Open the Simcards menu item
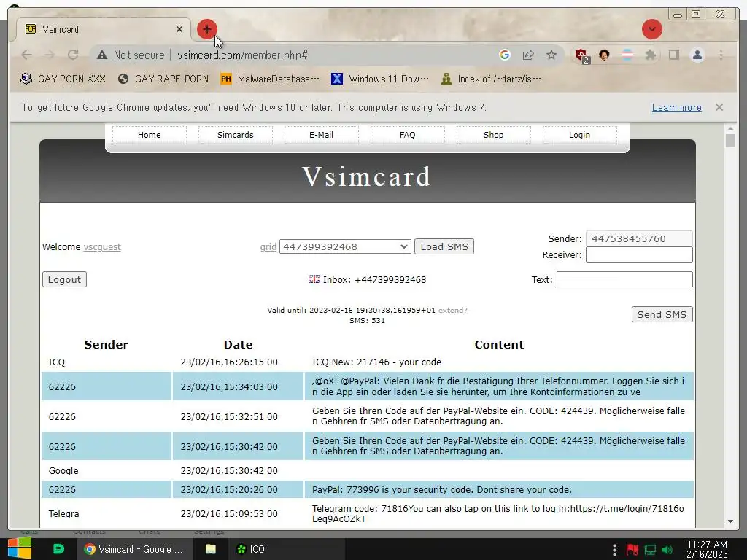This screenshot has width=747, height=560. click(x=236, y=135)
